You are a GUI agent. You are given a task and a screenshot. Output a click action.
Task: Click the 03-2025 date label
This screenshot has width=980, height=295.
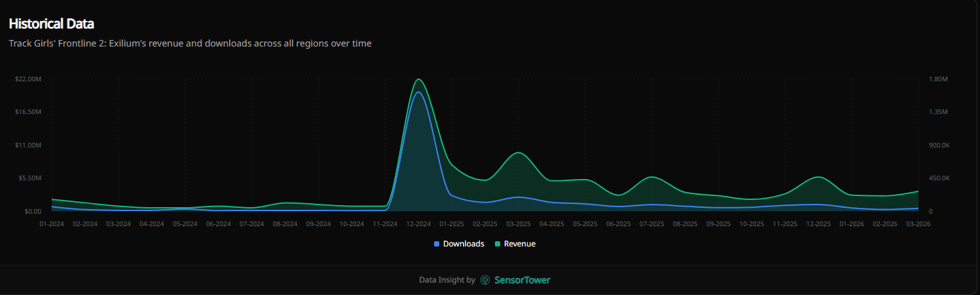pyautogui.click(x=518, y=224)
